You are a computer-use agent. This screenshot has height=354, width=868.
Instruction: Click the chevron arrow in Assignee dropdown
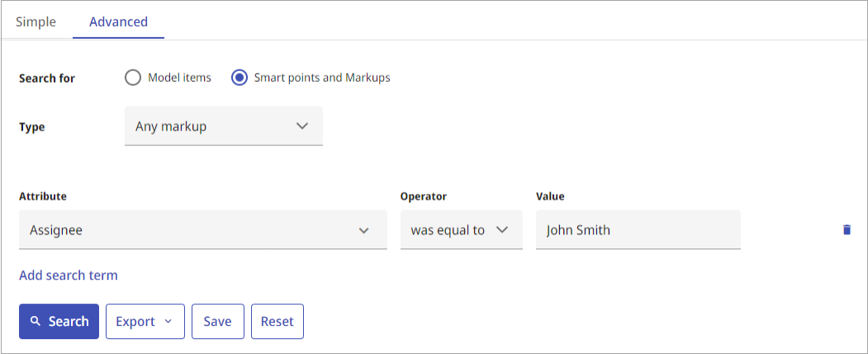363,231
